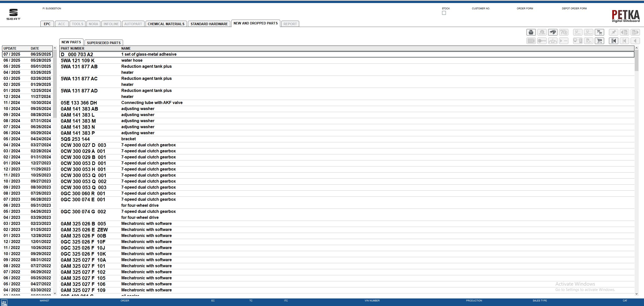Open the shopping cart icon
Image resolution: width=644 pixels, height=306 pixels.
click(x=600, y=41)
